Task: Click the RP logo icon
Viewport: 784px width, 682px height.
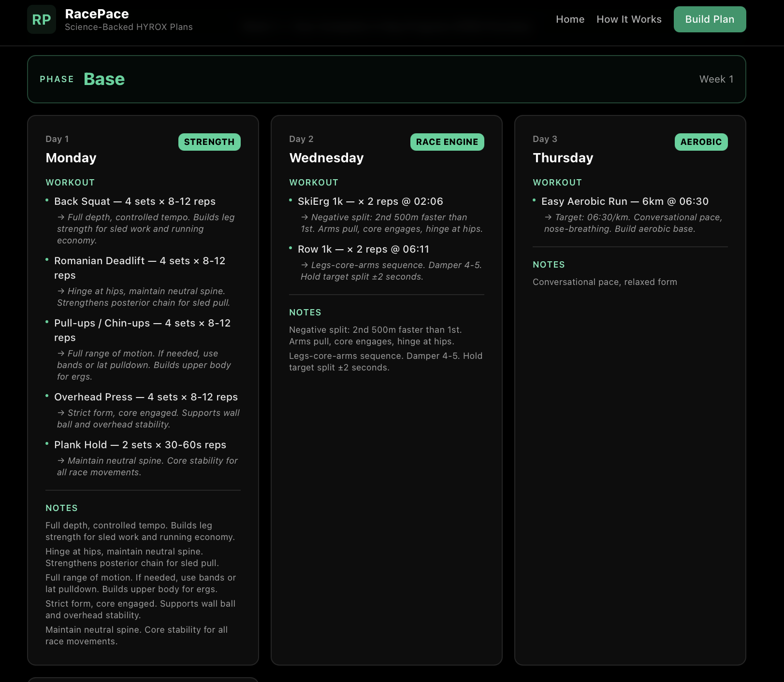Action: [42, 19]
